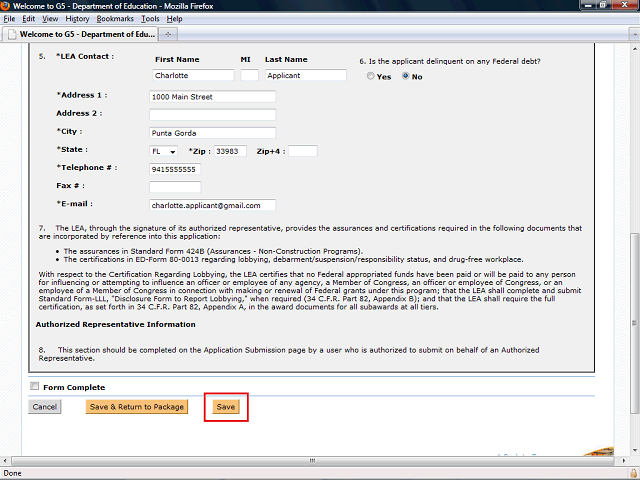Screen dimensions: 640x480
Task: Restore down the Firefox window
Action: click(603, 5)
